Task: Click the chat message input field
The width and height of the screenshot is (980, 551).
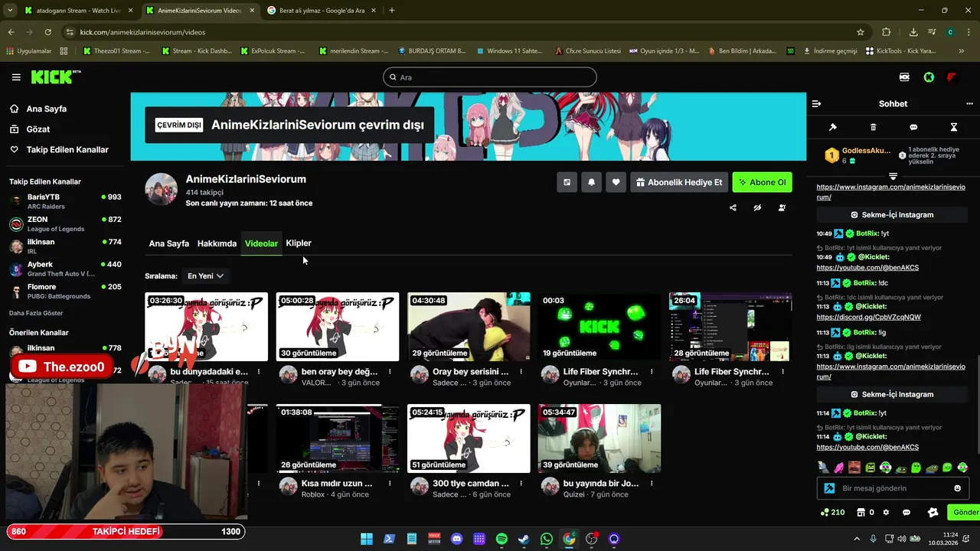Action: pyautogui.click(x=893, y=488)
